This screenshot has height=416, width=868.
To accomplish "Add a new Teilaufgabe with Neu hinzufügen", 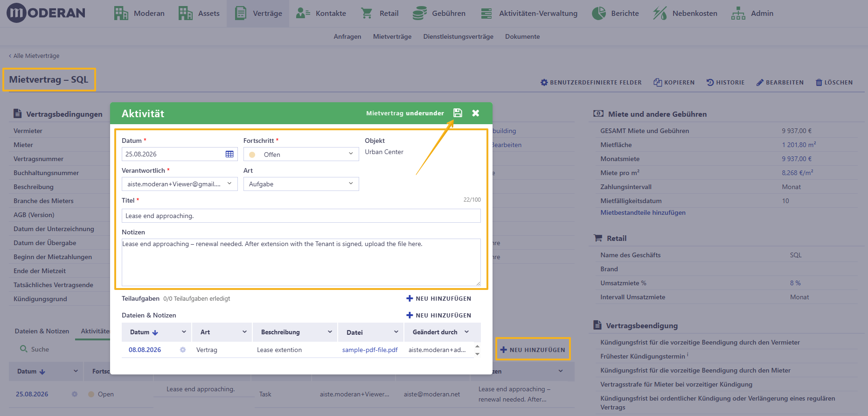I will coord(438,298).
